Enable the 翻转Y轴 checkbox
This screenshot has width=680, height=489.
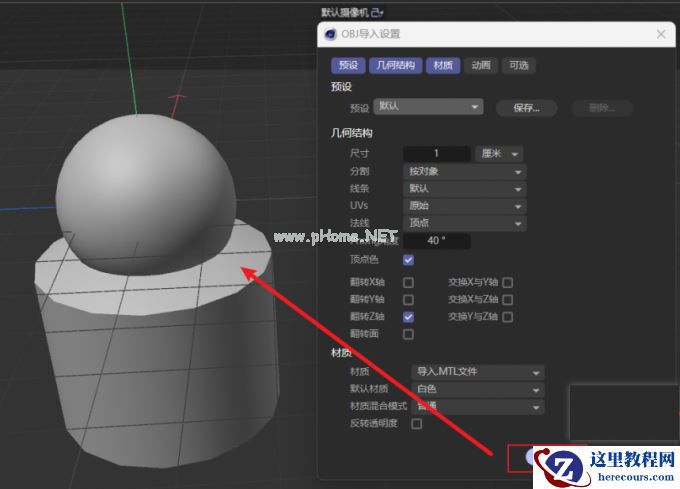click(408, 300)
